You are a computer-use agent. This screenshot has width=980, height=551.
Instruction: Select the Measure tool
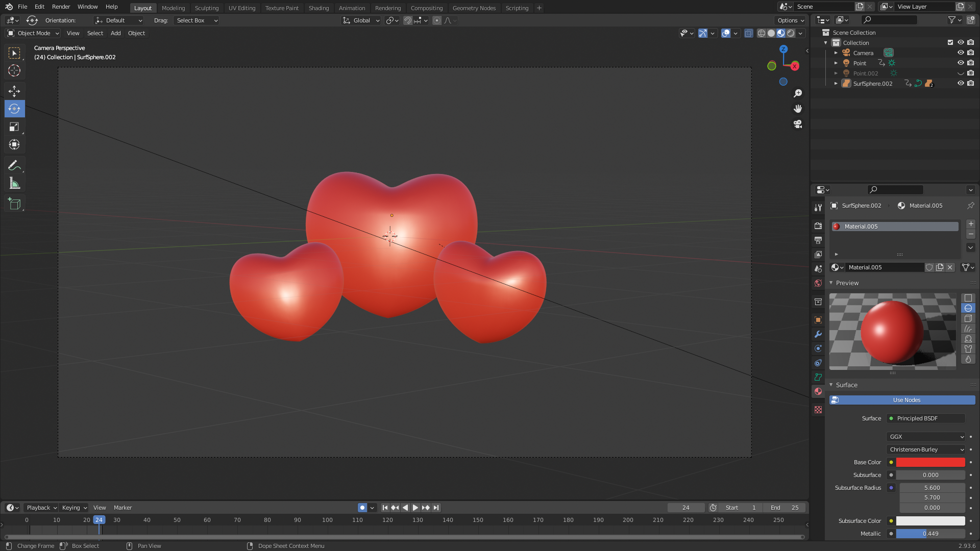pyautogui.click(x=14, y=184)
